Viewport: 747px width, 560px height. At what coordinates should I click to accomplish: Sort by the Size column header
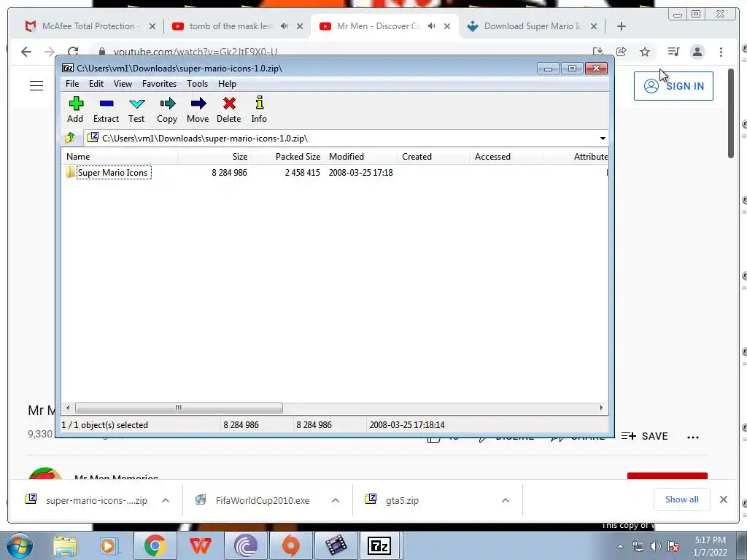215,157
